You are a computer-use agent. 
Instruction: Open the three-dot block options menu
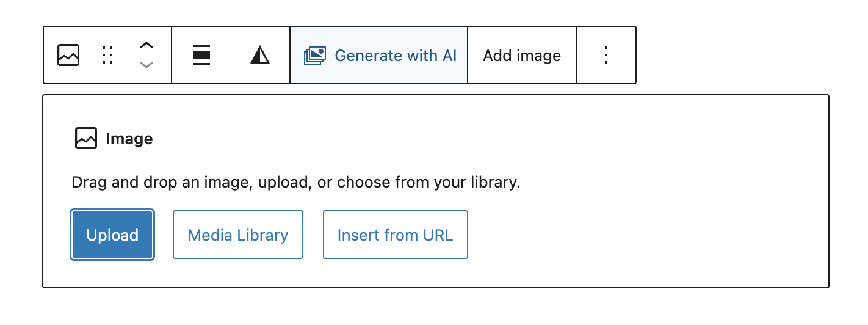[x=606, y=55]
